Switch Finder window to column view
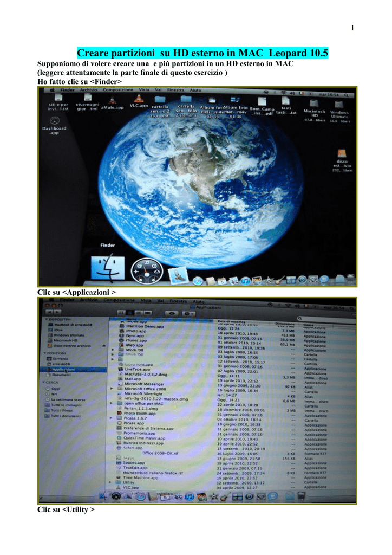 click(139, 313)
